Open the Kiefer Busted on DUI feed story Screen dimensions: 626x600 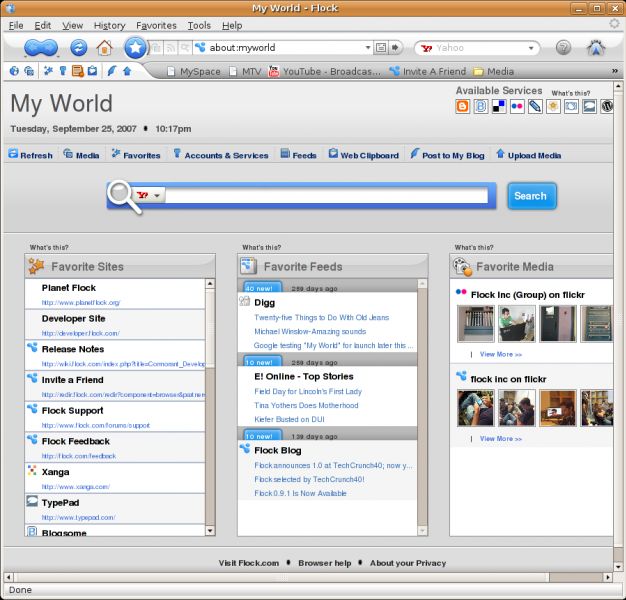[289, 419]
